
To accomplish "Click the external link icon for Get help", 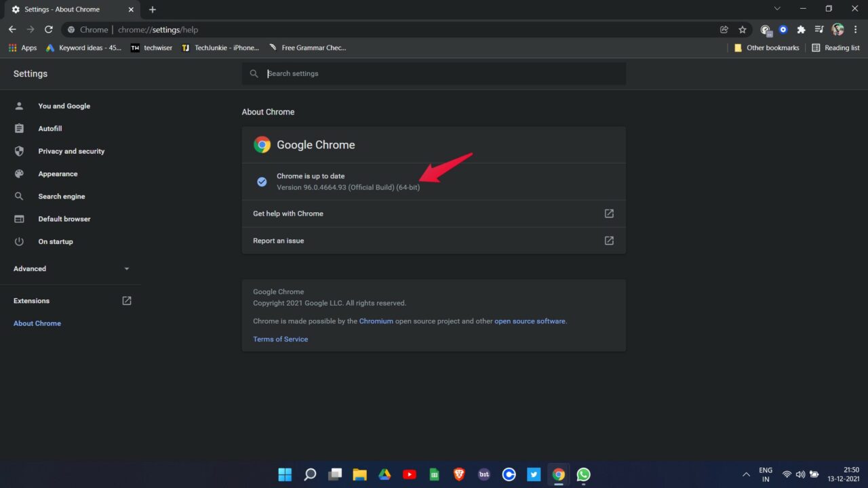I will click(609, 213).
